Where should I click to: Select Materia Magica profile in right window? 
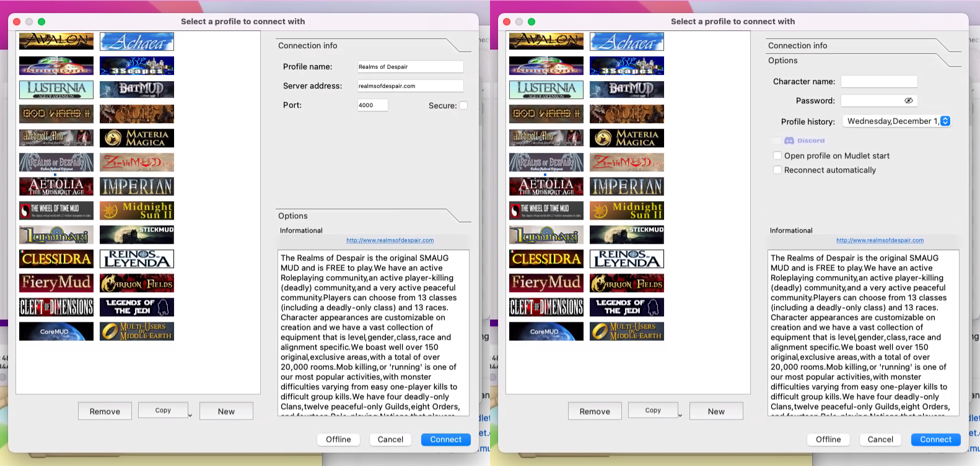pyautogui.click(x=627, y=138)
